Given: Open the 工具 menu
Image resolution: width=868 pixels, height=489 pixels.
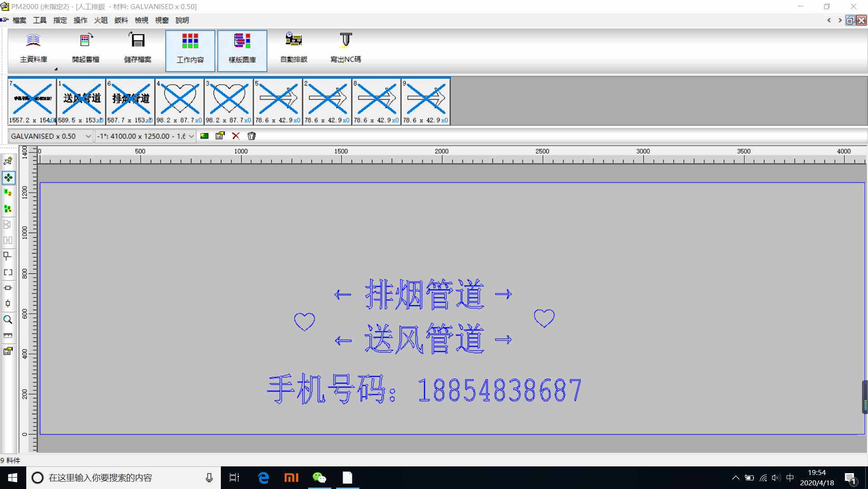Looking at the screenshot, I should pos(40,20).
